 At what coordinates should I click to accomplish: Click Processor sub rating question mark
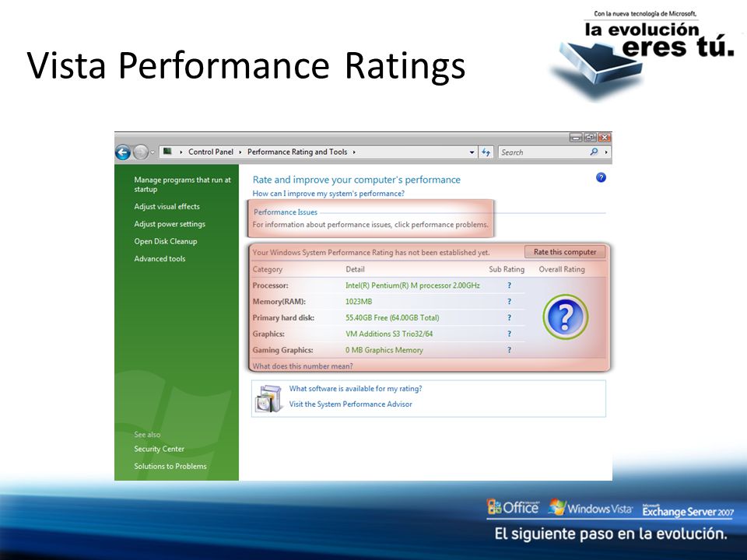[x=509, y=285]
